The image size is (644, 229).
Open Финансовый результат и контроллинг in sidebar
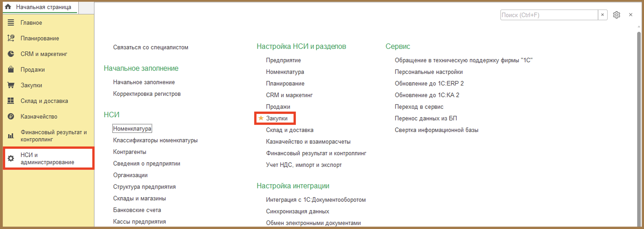coord(53,136)
